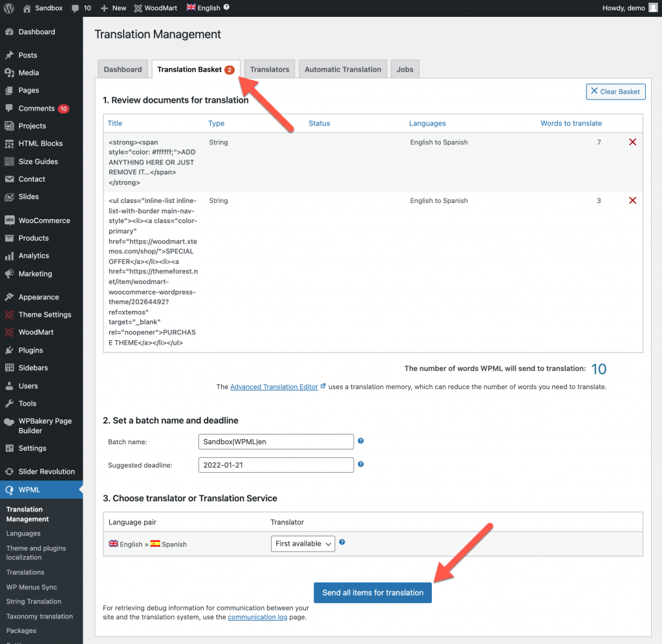
Task: Click help icon beside Batch name field
Action: pyautogui.click(x=361, y=441)
